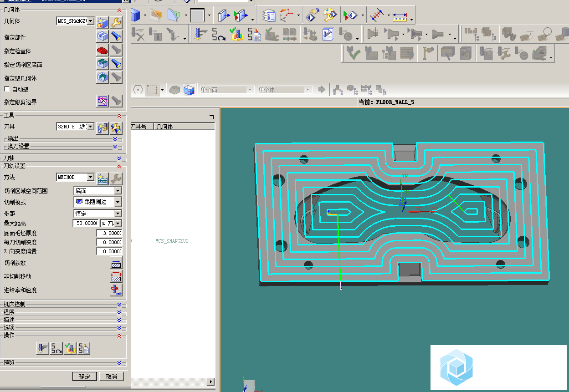Screen dimensions: 569x392
Task: Expand the 预览 section
Action: [x=119, y=363]
